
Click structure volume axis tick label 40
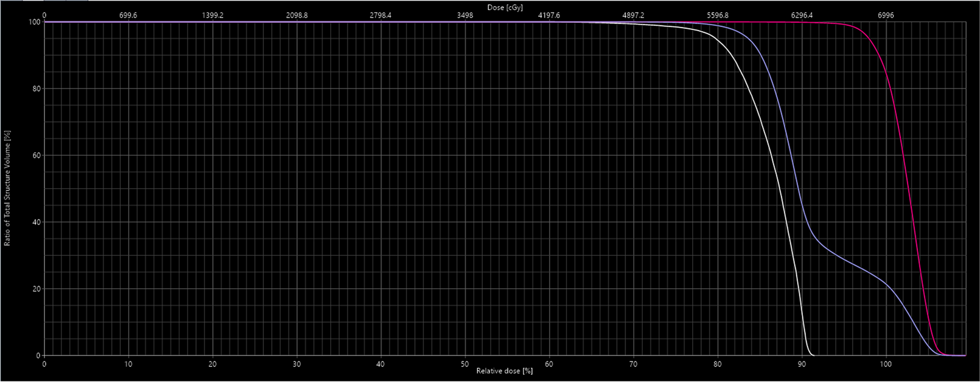36,222
